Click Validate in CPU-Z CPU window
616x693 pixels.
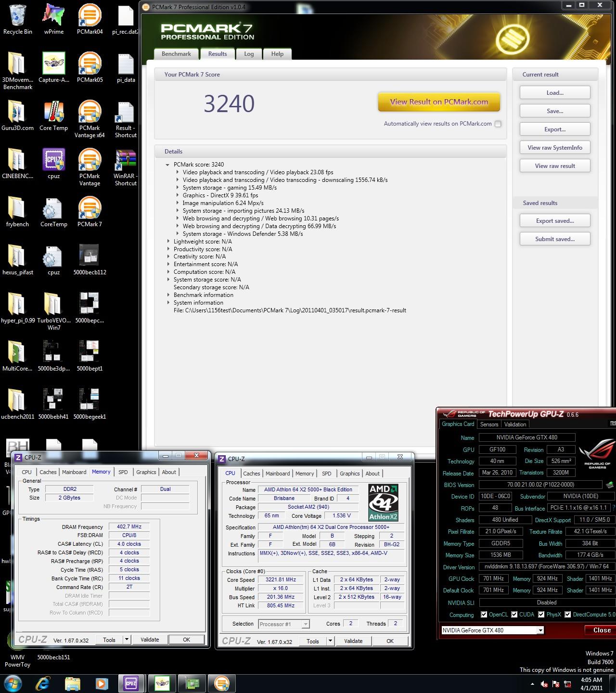pyautogui.click(x=353, y=641)
